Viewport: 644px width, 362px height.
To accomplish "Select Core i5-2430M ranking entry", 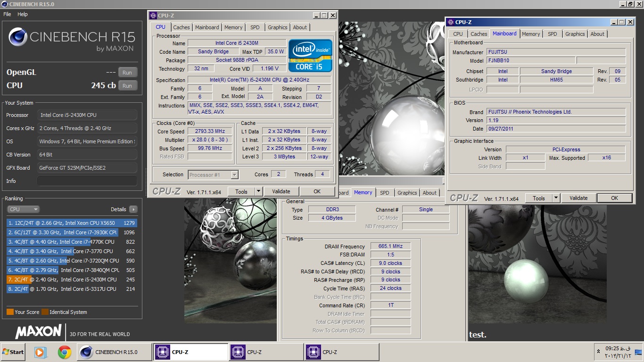I will (71, 280).
